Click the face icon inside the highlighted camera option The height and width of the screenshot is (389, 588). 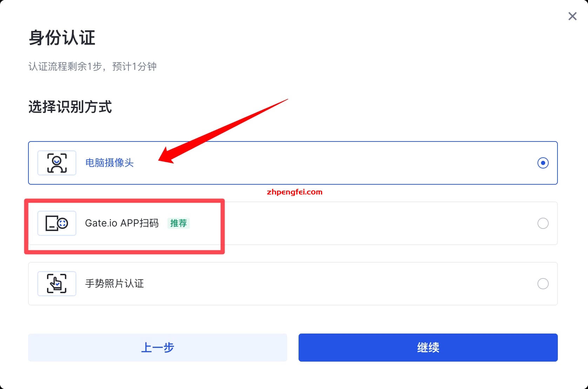point(56,163)
